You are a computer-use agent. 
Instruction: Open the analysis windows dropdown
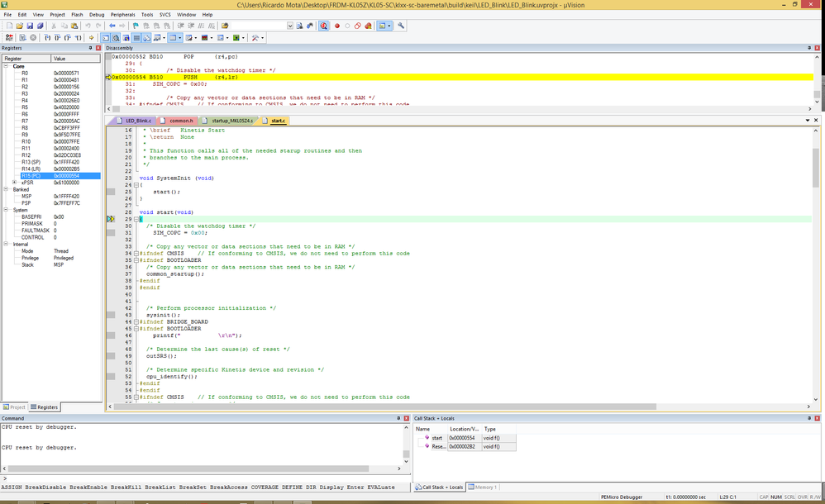(212, 38)
